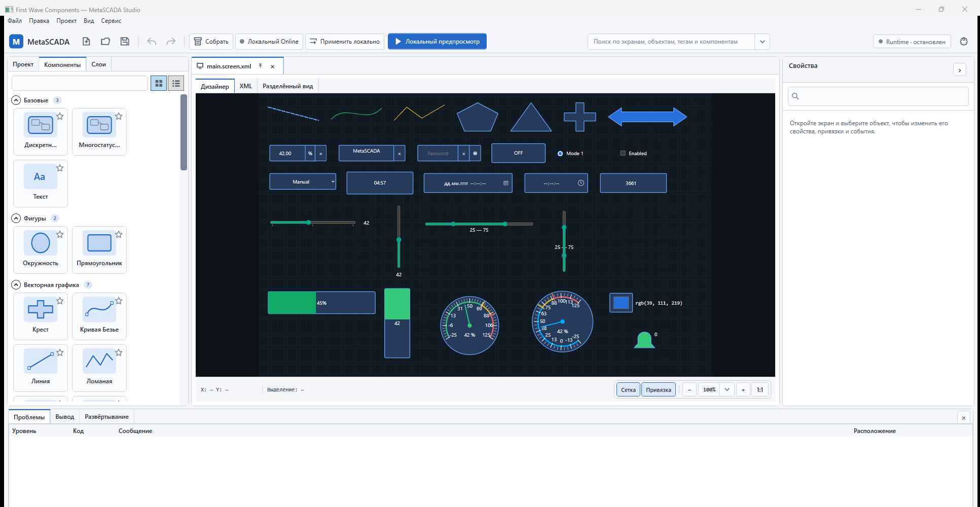The image size is (980, 507).
Task: Pin the main.screen.xml tab
Action: (x=260, y=66)
